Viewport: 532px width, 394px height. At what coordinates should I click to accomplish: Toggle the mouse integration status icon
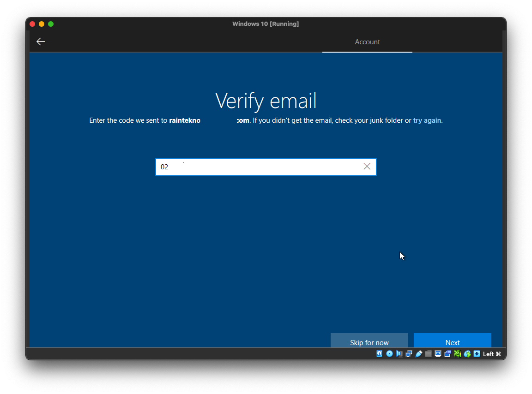tap(467, 354)
